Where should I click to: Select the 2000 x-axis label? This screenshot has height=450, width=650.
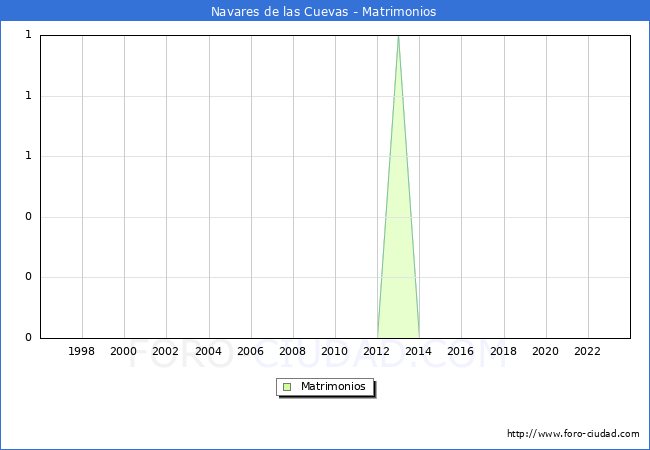[x=123, y=351]
